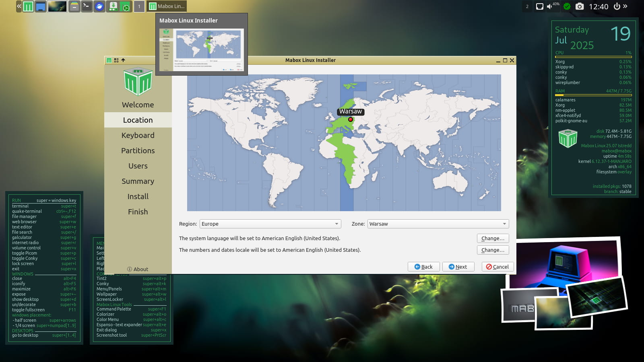Click 'go to desktop' shortcut line
This screenshot has width=644, height=362.
(x=43, y=335)
